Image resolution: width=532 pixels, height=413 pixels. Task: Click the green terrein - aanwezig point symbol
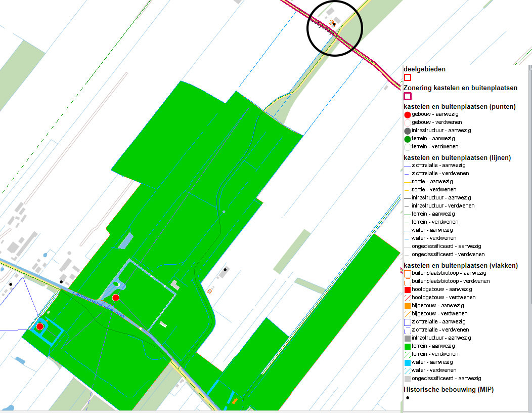(408, 139)
